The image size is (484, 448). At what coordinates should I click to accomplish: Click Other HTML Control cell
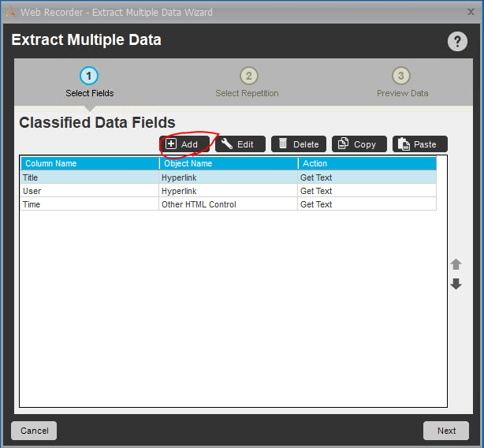click(228, 204)
